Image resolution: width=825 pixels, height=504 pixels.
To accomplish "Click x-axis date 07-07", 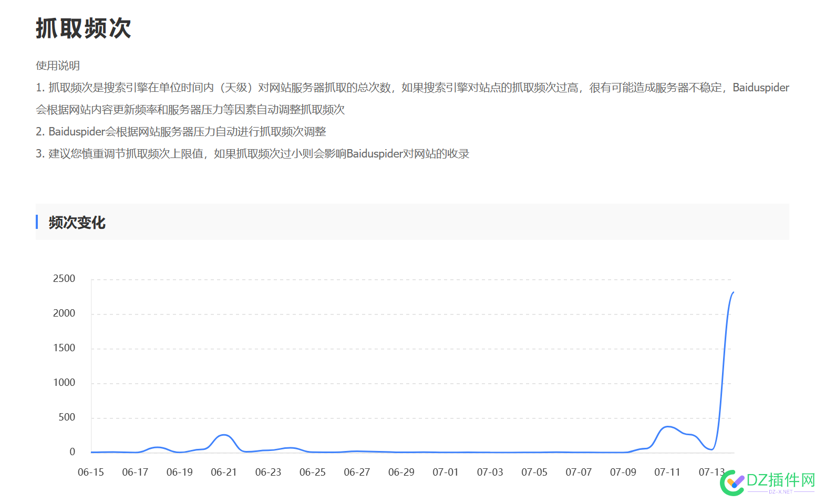I will pyautogui.click(x=579, y=472).
